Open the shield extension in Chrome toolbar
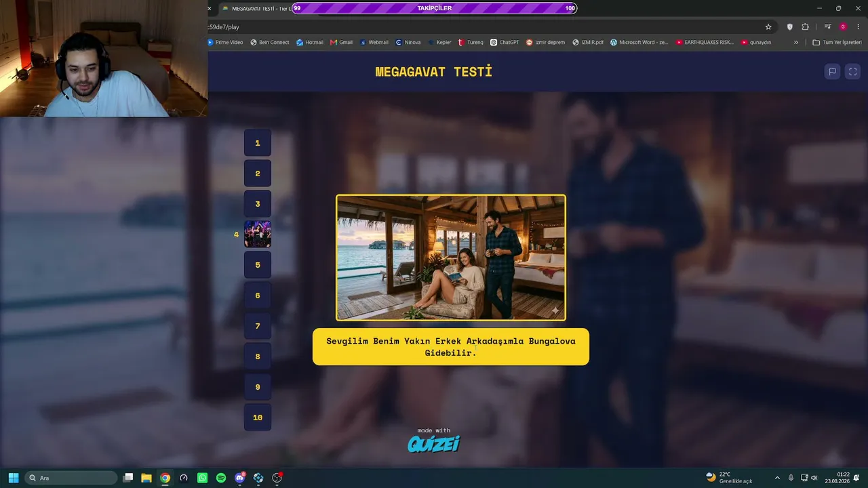Viewport: 868px width, 488px height. pos(789,27)
